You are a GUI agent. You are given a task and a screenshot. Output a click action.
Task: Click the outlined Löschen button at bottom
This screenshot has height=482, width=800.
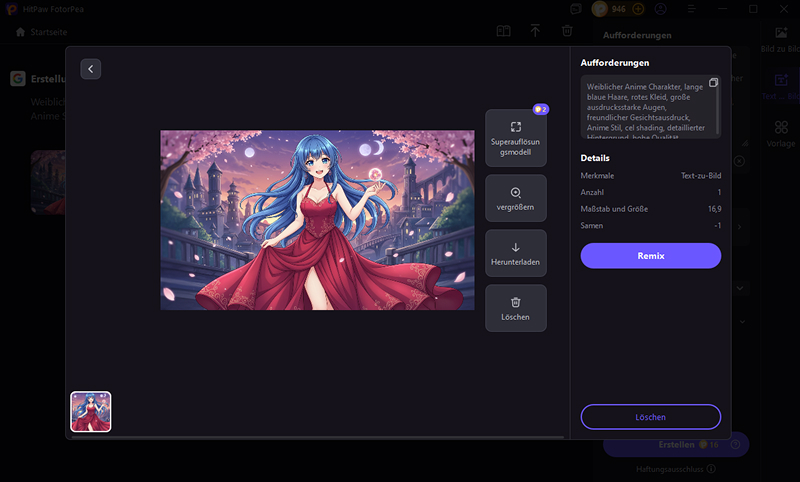[x=650, y=417]
